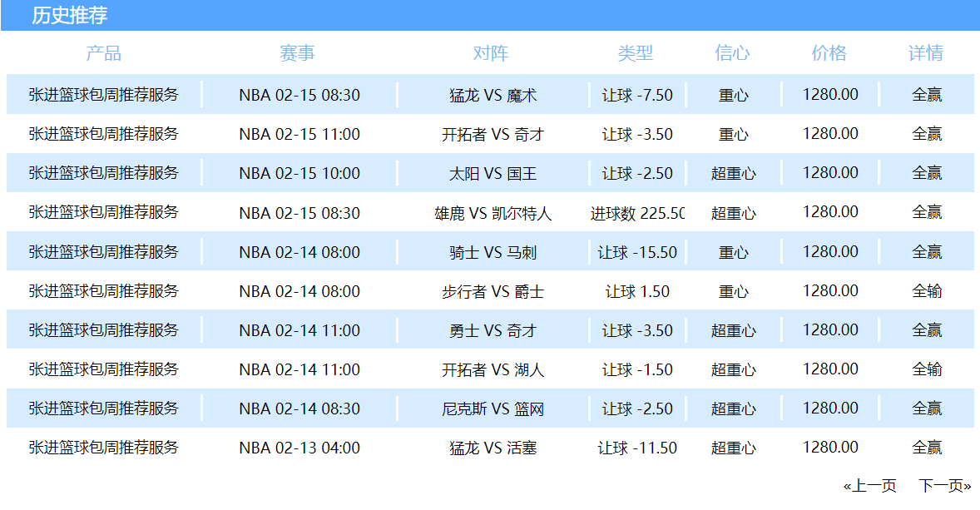Click the 赛事 column header
980x510 pixels.
(298, 53)
